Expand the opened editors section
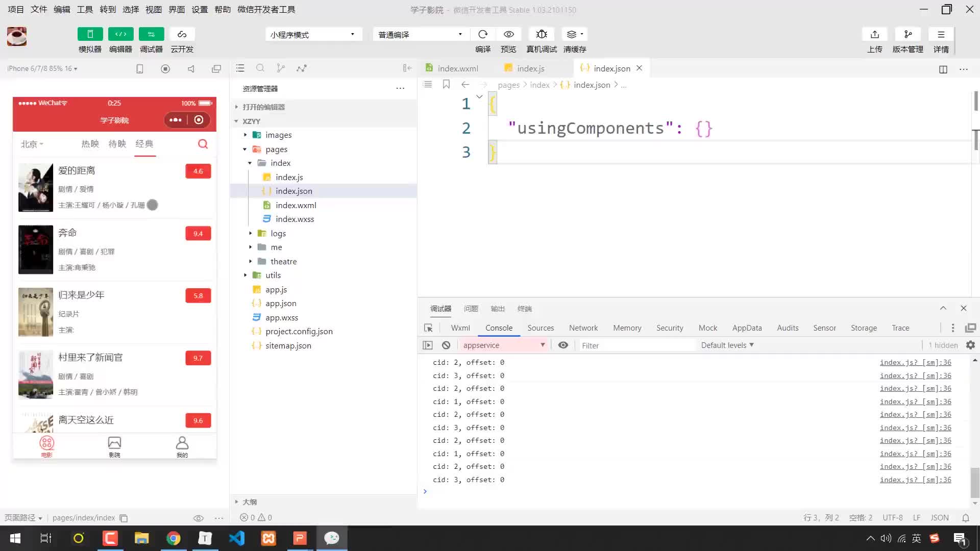The width and height of the screenshot is (980, 551). [x=263, y=107]
